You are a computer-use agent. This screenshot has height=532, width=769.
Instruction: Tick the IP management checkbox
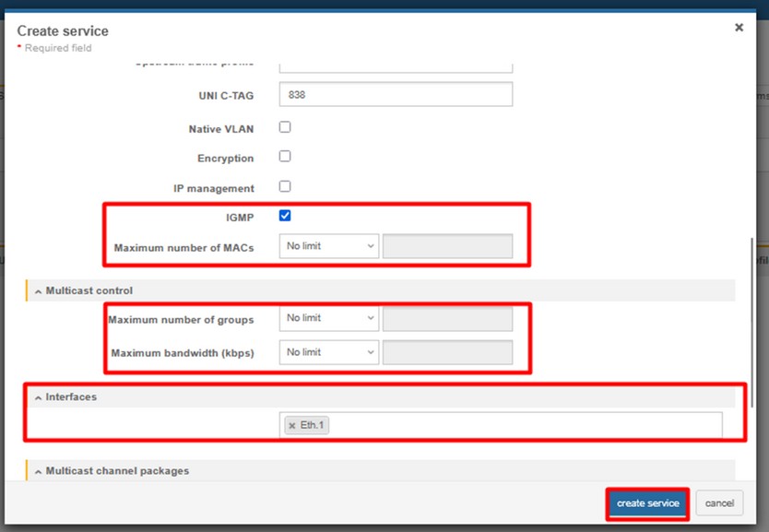[x=285, y=186]
